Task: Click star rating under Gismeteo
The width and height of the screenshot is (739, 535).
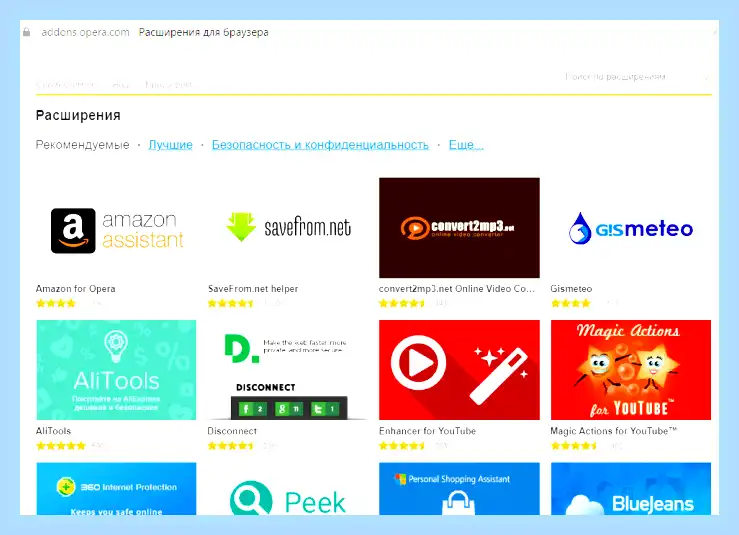Action: (x=570, y=303)
